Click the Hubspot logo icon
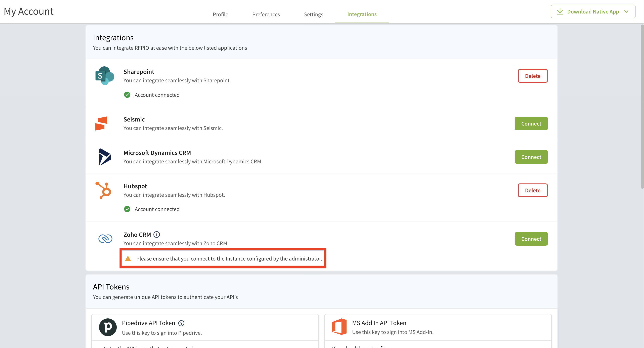The image size is (644, 348). pos(103,190)
